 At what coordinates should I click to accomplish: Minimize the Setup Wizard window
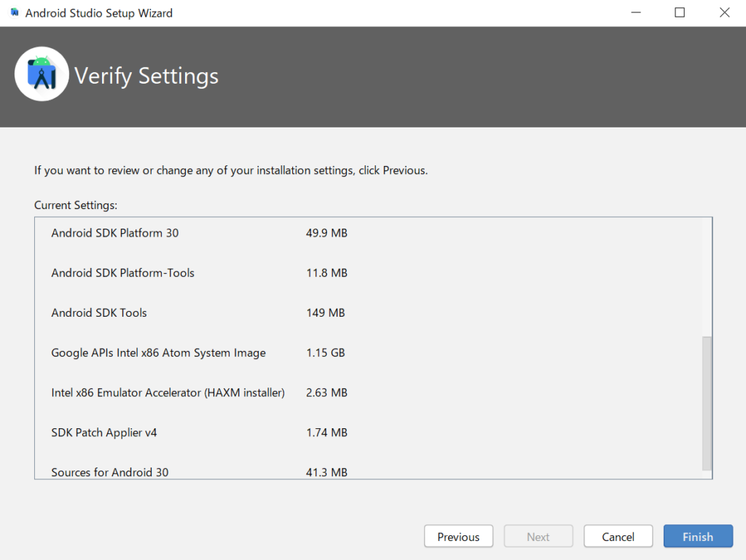[x=636, y=12]
